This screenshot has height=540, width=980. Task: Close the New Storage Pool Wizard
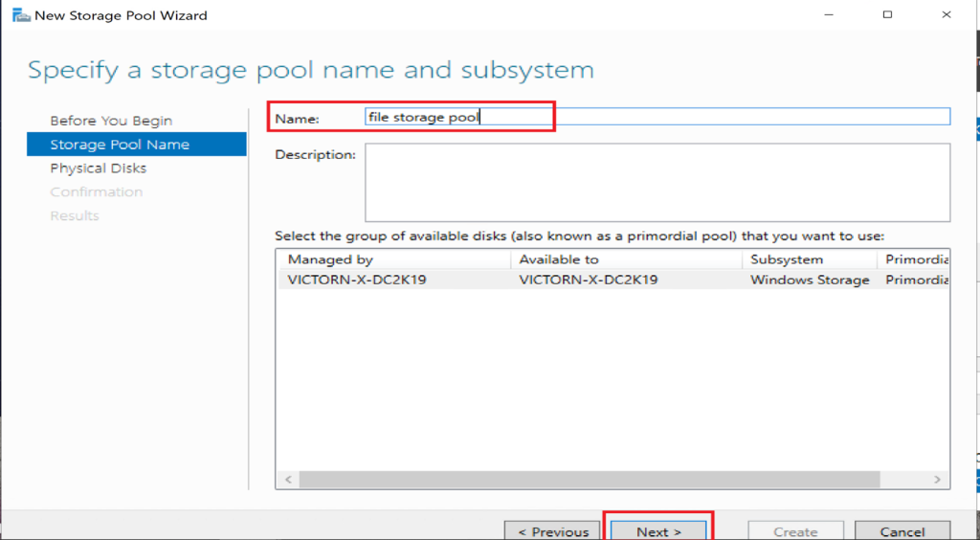pos(947,15)
